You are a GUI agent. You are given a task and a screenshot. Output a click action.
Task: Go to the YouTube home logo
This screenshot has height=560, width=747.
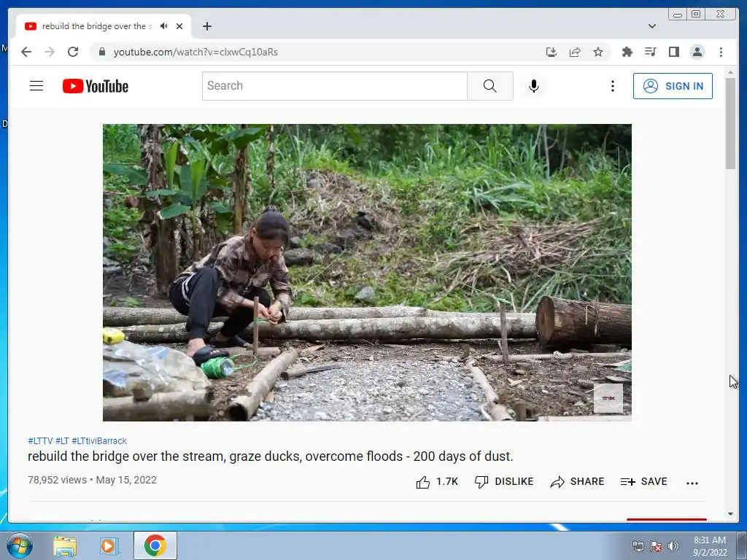tap(96, 86)
